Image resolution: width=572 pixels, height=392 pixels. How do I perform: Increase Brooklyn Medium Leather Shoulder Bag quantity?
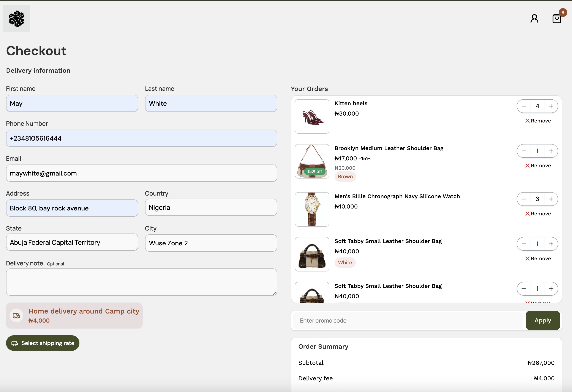tap(551, 151)
